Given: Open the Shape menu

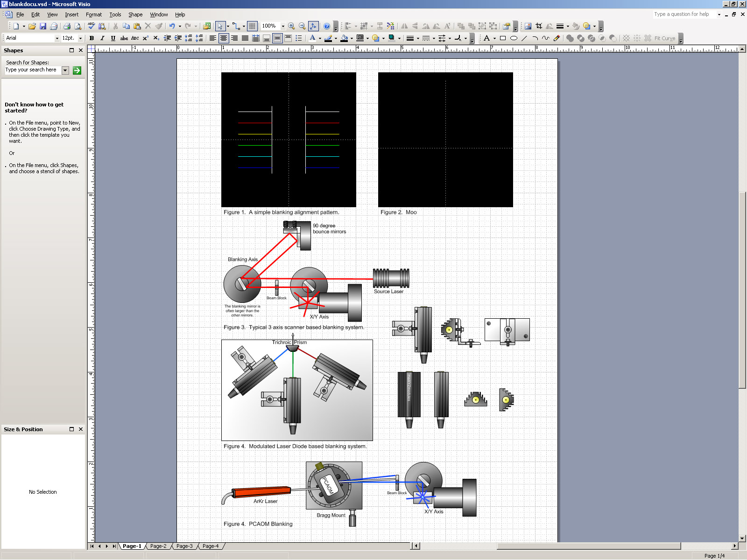Looking at the screenshot, I should point(135,14).
